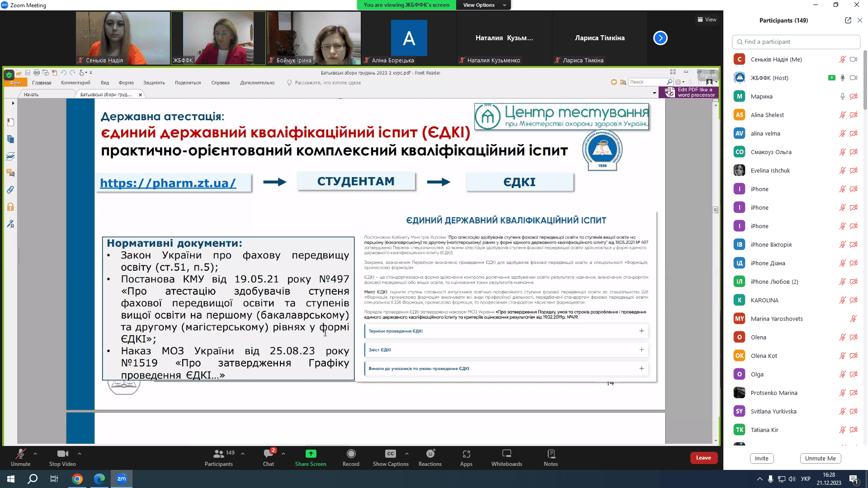Select ЖБФФК video thumbnail
Image resolution: width=868 pixels, height=488 pixels.
coord(218,38)
